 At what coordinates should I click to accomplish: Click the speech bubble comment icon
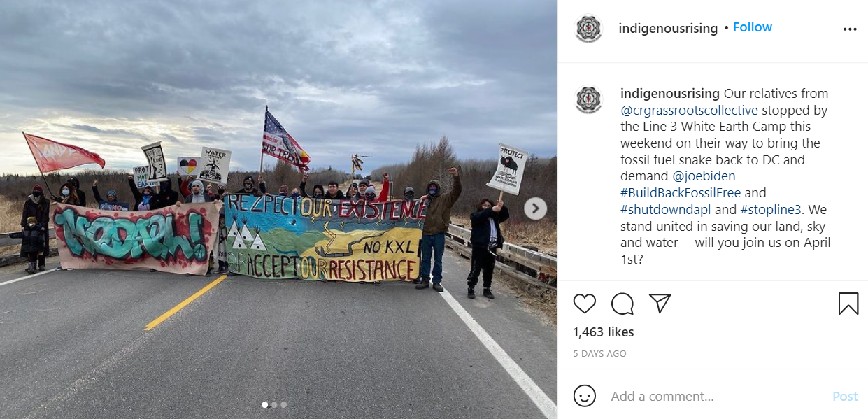click(622, 303)
